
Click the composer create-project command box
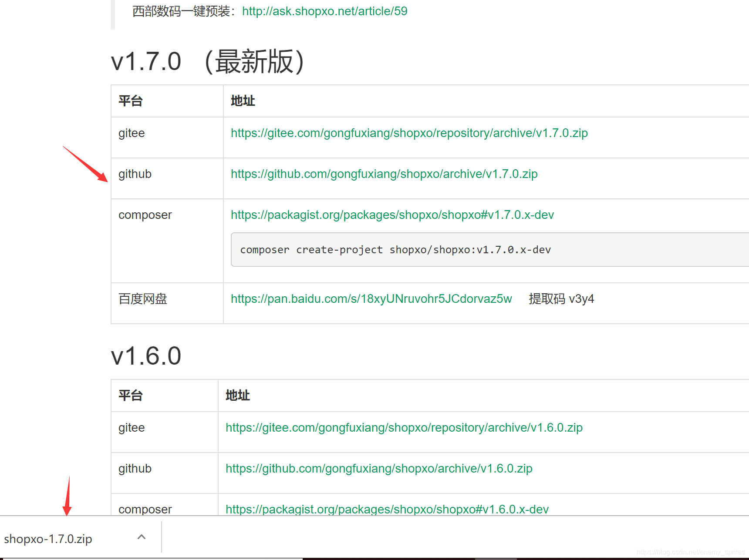[490, 250]
